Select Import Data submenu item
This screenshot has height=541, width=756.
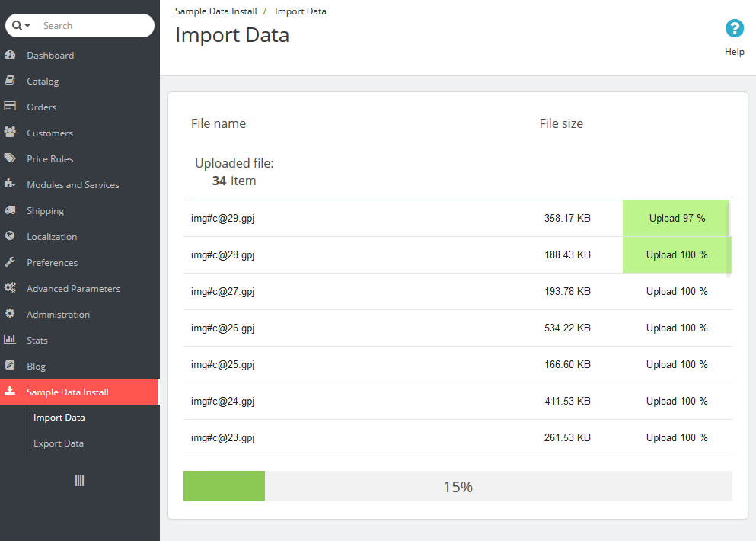(x=59, y=418)
